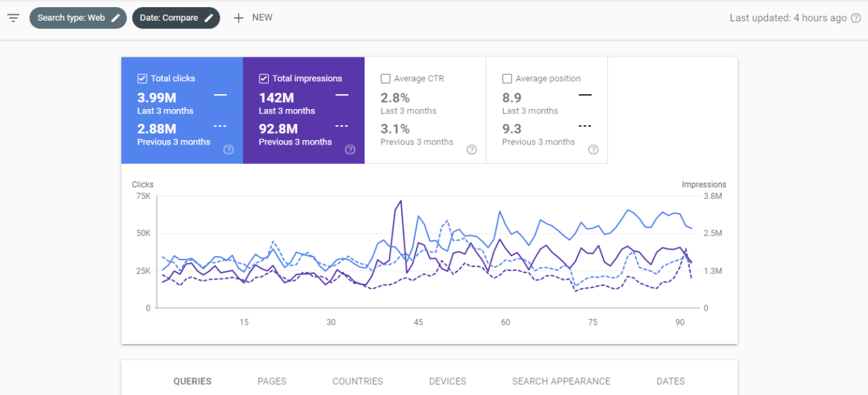The height and width of the screenshot is (395, 868).
Task: Switch to the DEVICES tab
Action: click(x=448, y=381)
